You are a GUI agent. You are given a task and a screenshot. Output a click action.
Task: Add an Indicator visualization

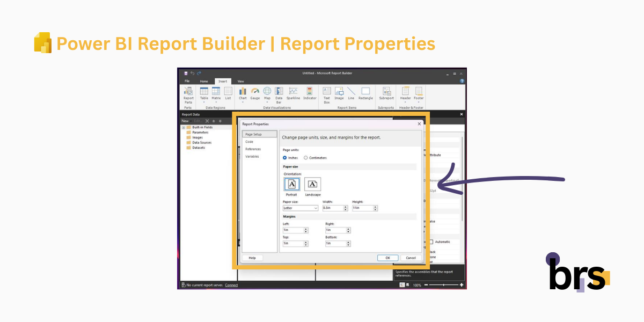click(x=310, y=91)
